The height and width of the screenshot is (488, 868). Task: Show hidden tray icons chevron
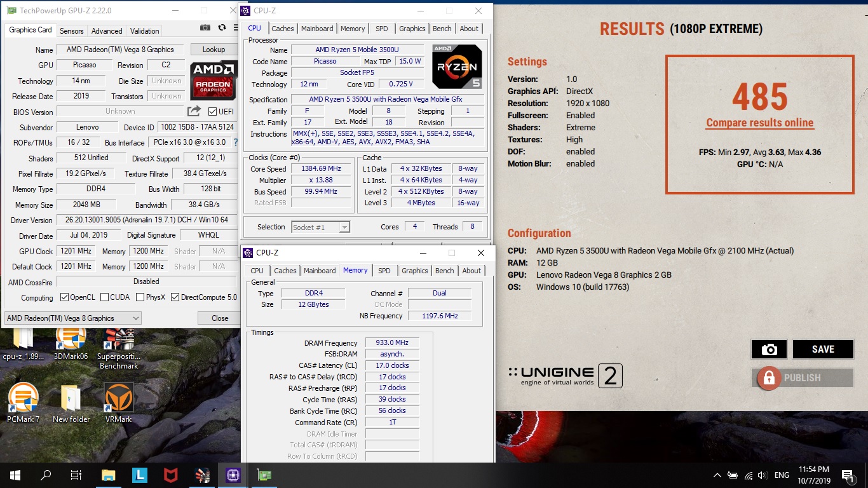tap(717, 475)
